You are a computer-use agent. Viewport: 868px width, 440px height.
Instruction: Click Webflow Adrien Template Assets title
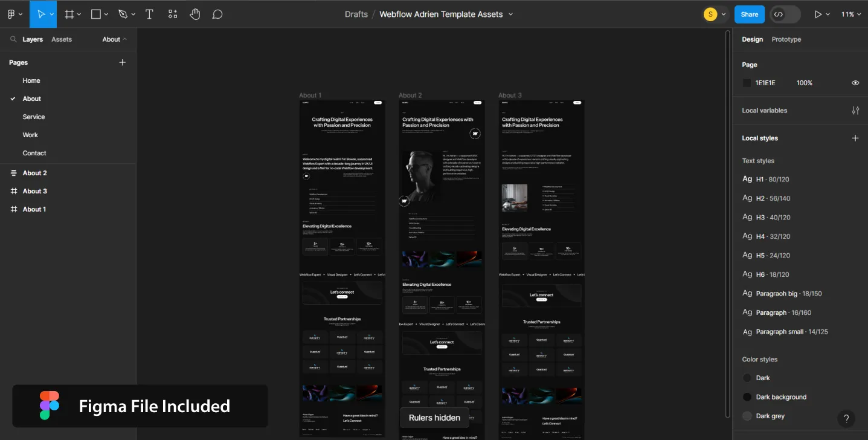[441, 15]
